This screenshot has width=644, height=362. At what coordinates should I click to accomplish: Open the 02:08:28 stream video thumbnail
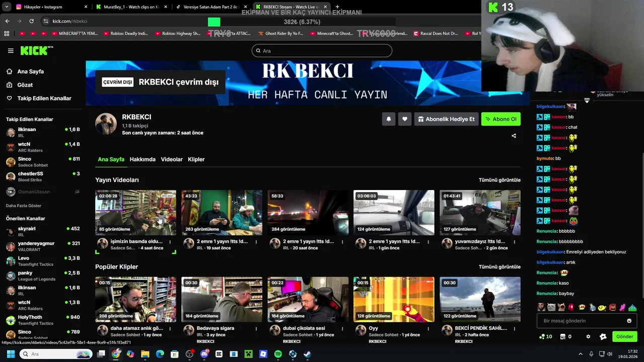click(136, 213)
